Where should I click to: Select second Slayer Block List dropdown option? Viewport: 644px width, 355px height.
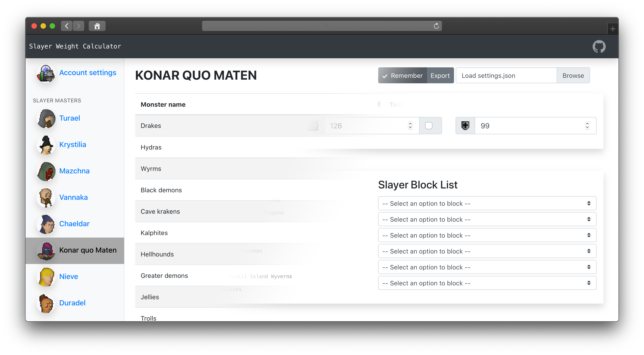(487, 219)
